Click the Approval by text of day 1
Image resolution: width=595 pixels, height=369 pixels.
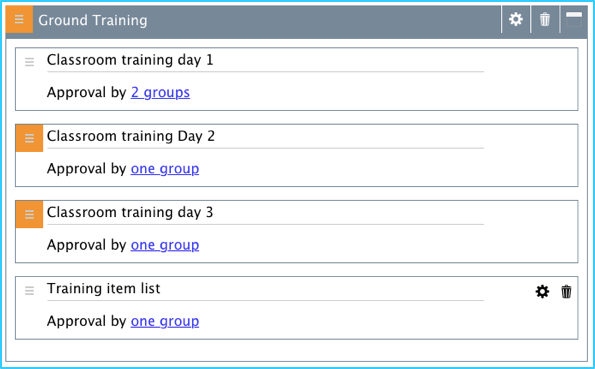[87, 93]
